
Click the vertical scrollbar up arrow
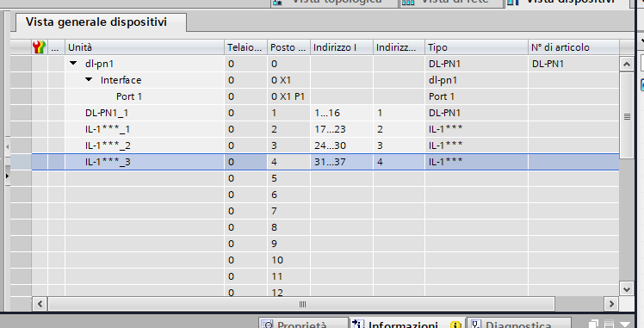coord(627,64)
